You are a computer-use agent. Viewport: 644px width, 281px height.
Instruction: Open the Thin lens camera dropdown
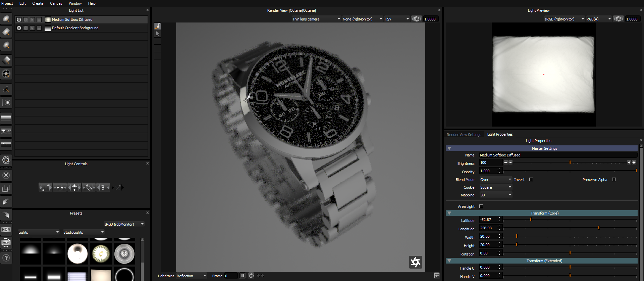click(316, 19)
